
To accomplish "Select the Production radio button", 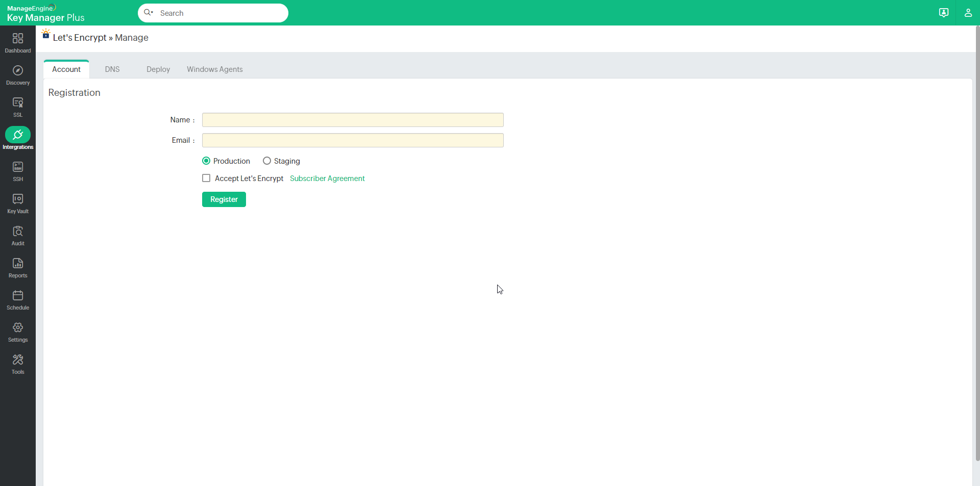I will 206,161.
